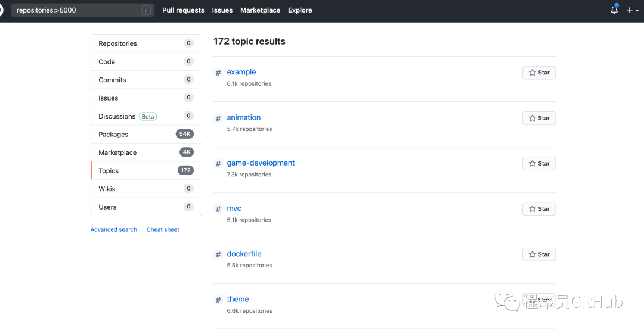The image size is (644, 330).
Task: Click the hash icon beside game-development topic
Action: coord(218,164)
